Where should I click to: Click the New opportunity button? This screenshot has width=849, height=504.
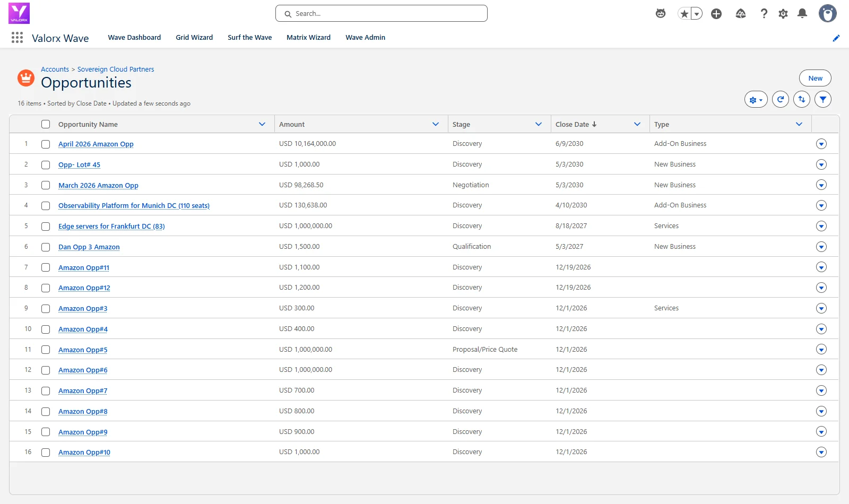pos(815,78)
